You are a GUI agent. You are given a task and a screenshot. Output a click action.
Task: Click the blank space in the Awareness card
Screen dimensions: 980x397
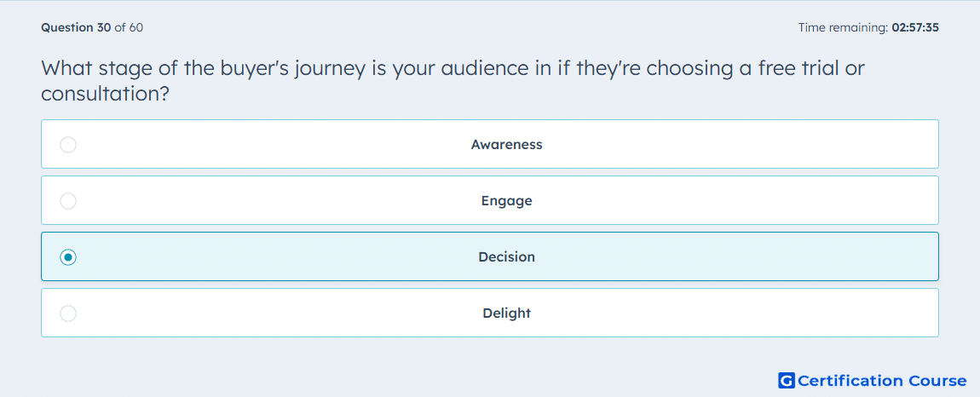pos(718,144)
